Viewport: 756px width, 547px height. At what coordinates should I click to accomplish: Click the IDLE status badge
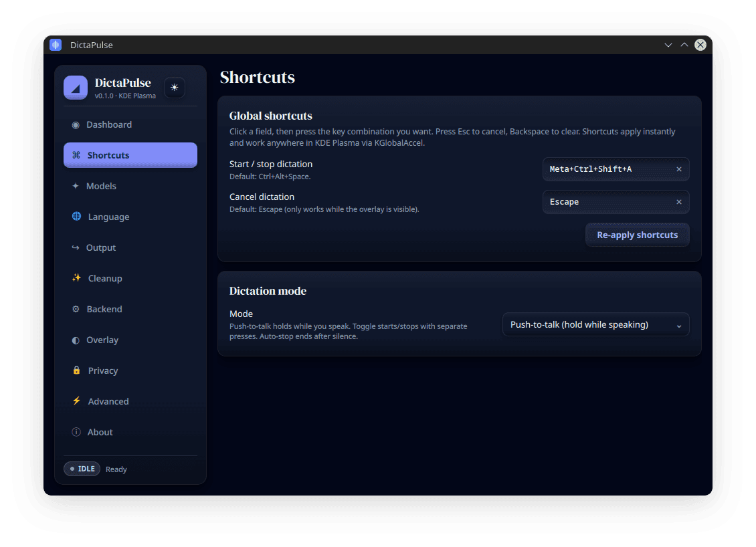coord(82,469)
